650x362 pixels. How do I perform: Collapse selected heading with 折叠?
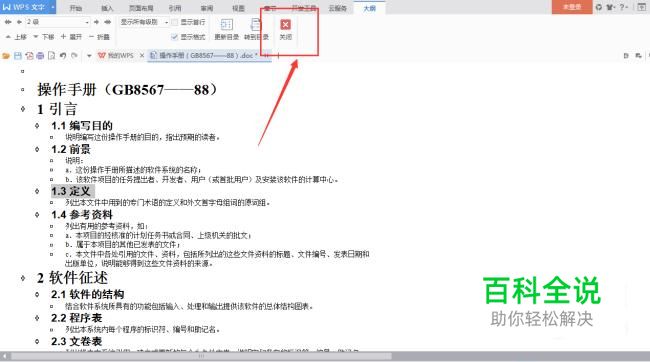[99, 37]
